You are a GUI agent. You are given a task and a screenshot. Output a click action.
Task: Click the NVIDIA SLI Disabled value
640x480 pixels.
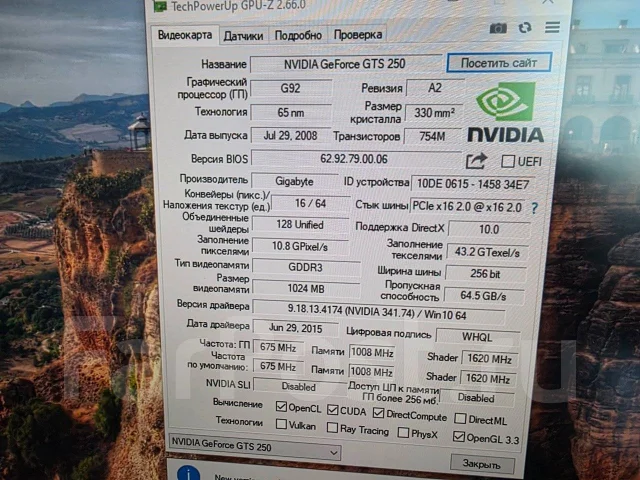click(x=299, y=386)
